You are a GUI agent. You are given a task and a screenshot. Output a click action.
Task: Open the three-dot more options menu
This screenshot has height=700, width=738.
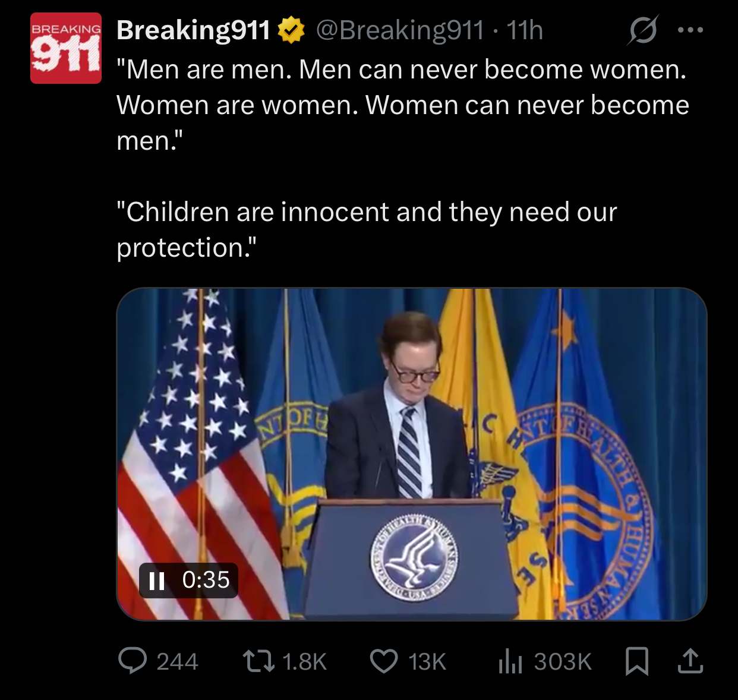[x=690, y=30]
